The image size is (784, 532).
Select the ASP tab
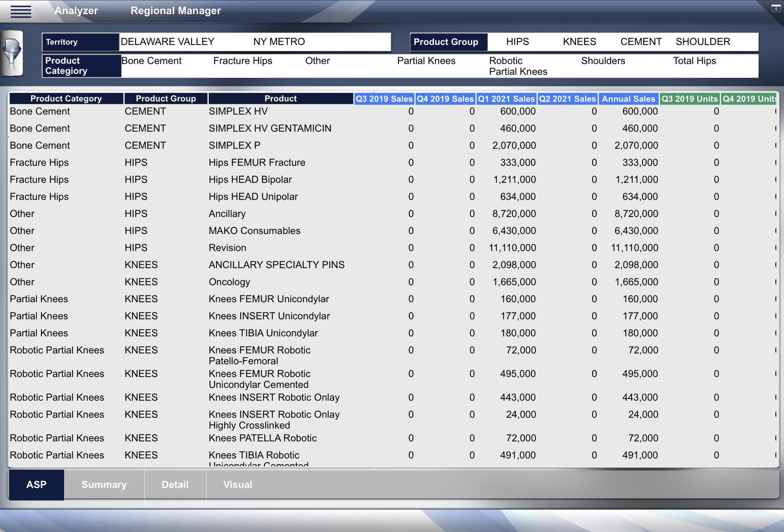tap(36, 484)
